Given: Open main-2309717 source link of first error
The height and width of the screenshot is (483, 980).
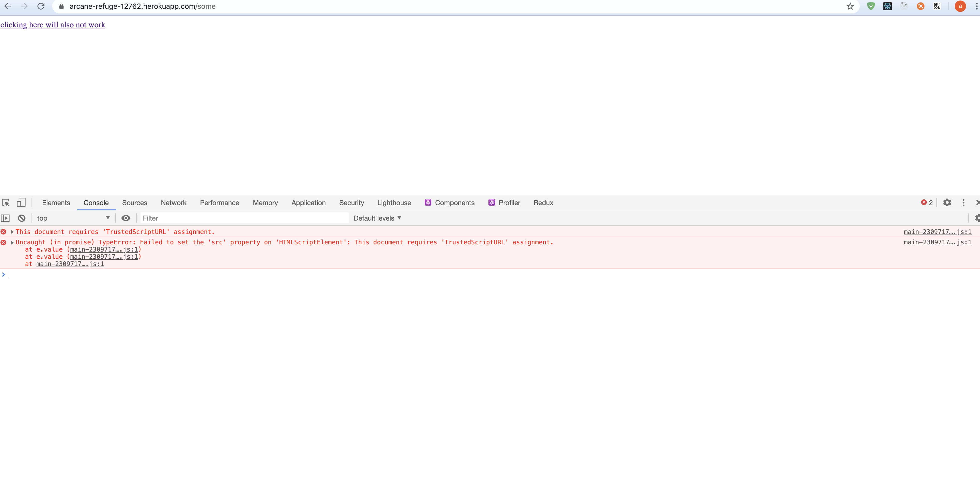Looking at the screenshot, I should click(x=937, y=232).
